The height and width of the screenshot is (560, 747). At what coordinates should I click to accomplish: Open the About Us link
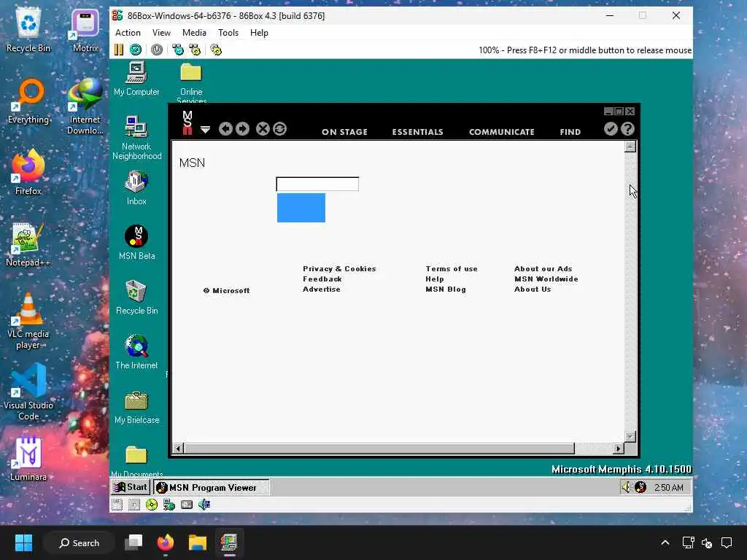pos(532,289)
